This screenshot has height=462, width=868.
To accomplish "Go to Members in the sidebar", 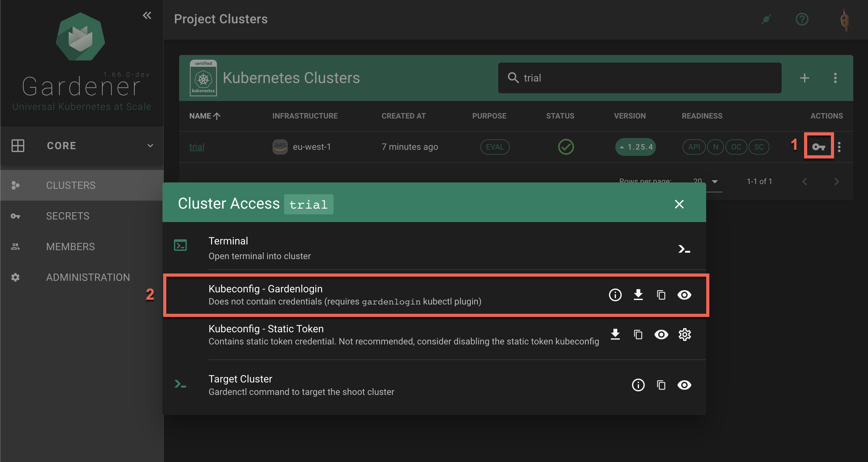I will pos(70,246).
